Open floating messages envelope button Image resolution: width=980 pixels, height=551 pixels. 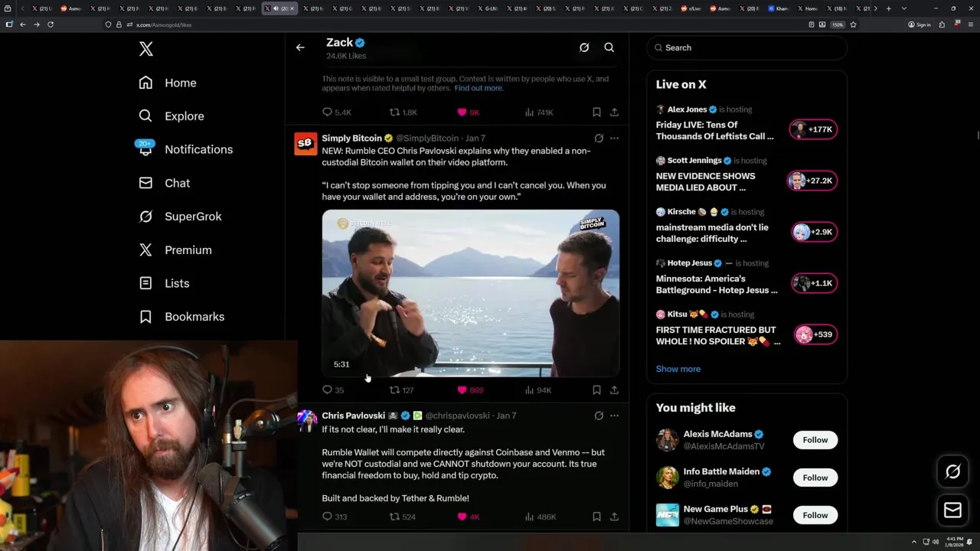click(952, 510)
